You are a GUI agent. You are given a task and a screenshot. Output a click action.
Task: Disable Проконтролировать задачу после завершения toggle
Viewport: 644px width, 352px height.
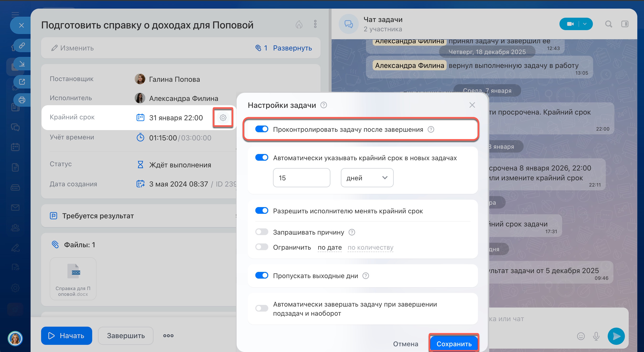pyautogui.click(x=262, y=129)
